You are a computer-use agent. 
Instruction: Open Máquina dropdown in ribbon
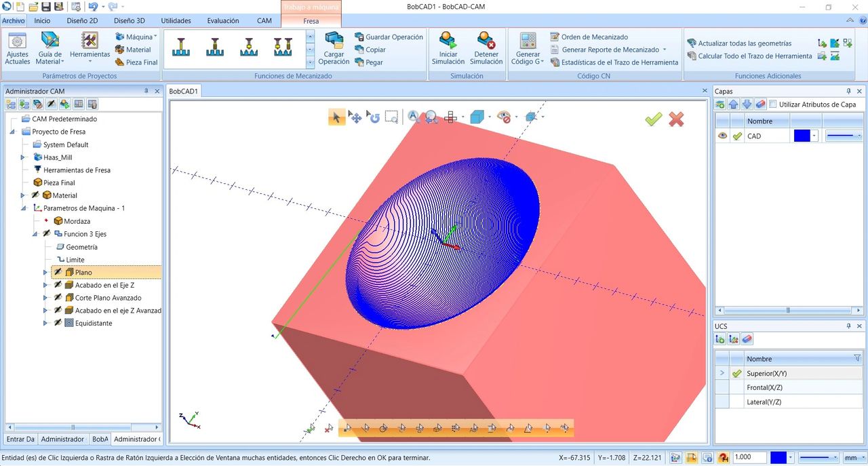(136, 37)
